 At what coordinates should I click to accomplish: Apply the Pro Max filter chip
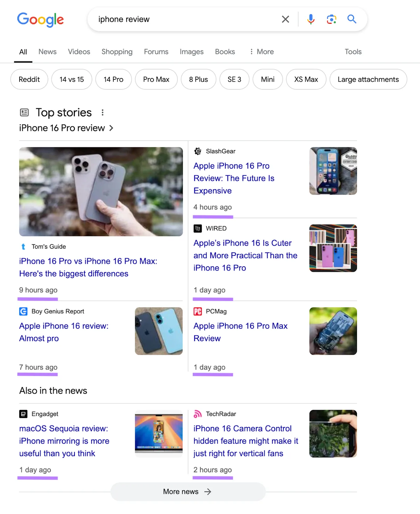click(156, 79)
